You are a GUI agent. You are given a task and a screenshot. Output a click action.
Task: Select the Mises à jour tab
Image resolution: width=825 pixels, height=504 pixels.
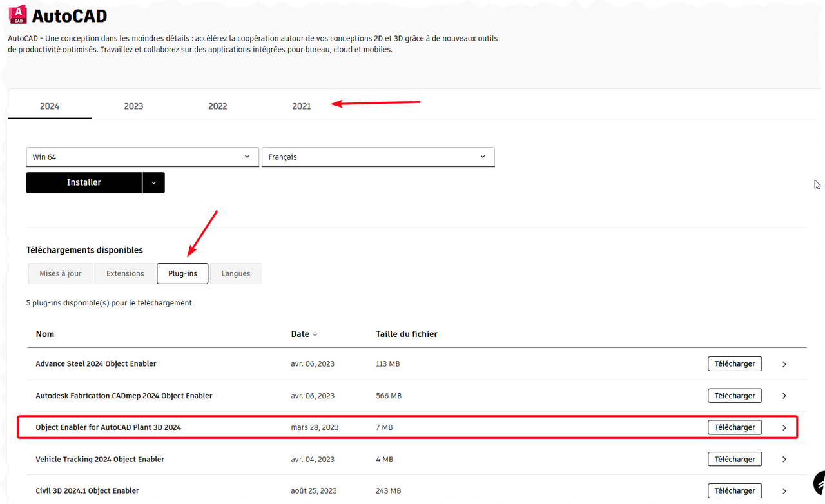click(x=61, y=273)
